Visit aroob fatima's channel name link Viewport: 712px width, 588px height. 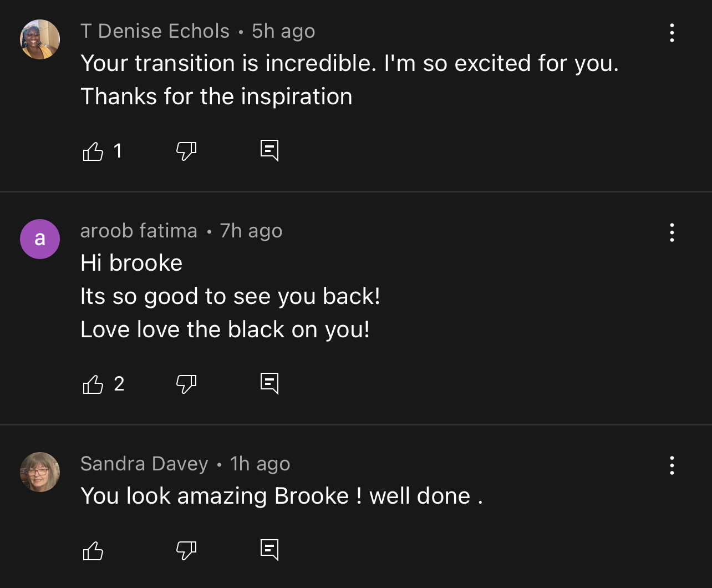click(139, 231)
